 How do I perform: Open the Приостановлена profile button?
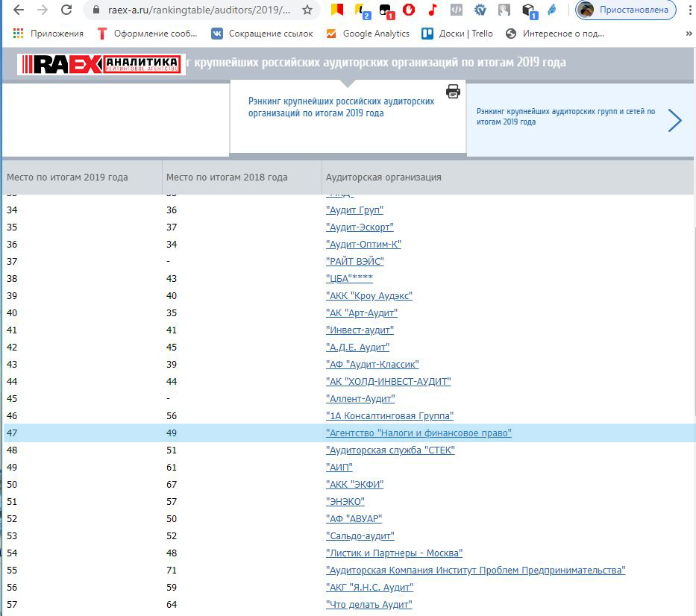[626, 10]
